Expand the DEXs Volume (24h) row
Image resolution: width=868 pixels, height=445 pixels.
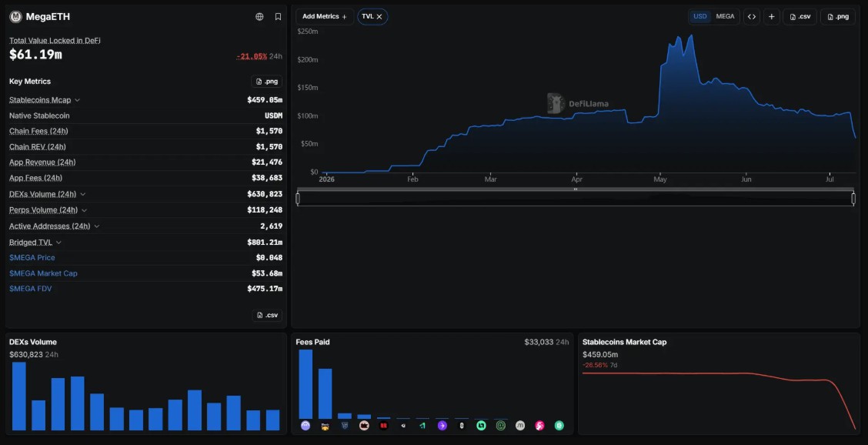tap(48, 195)
